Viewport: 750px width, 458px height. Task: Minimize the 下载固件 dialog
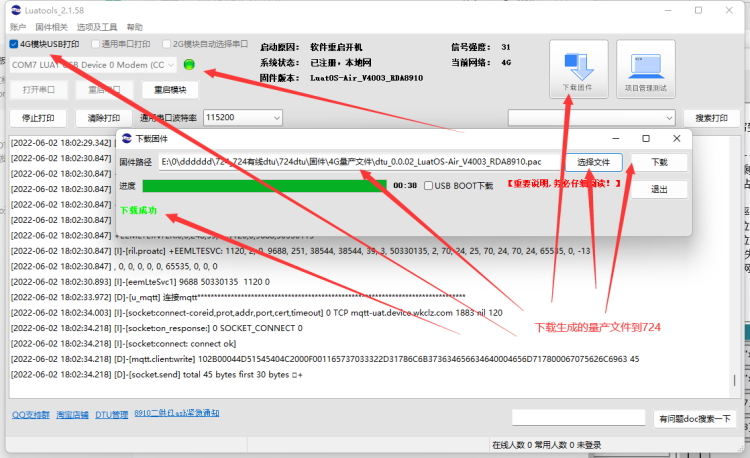(x=616, y=139)
